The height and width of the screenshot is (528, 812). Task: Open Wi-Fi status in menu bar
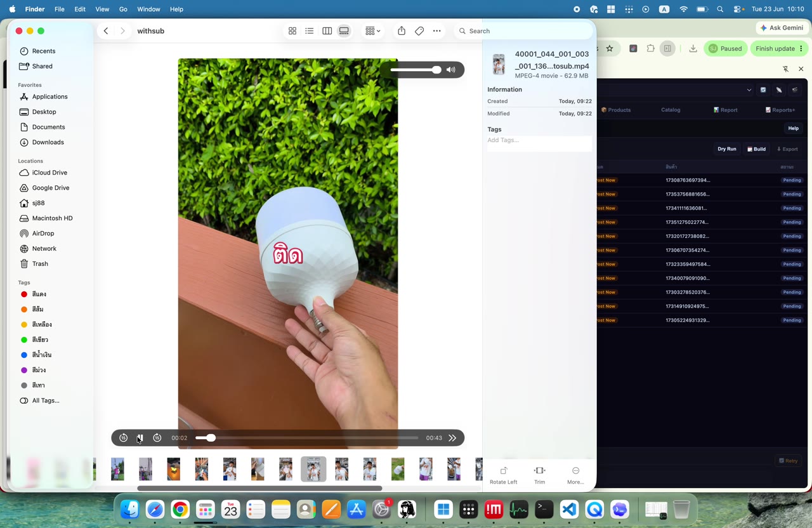click(683, 10)
